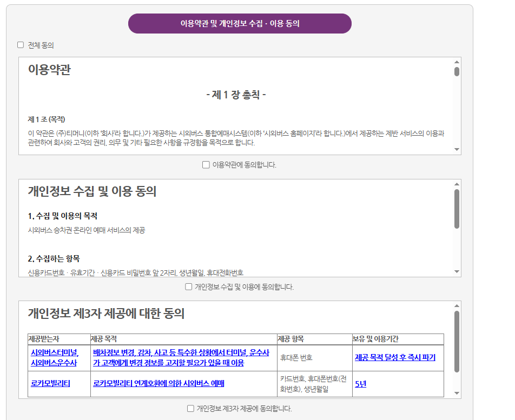The height and width of the screenshot is (420, 515).
Task: Open the 시외버스터미널, 시외버스운수사 link
Action: point(55,358)
